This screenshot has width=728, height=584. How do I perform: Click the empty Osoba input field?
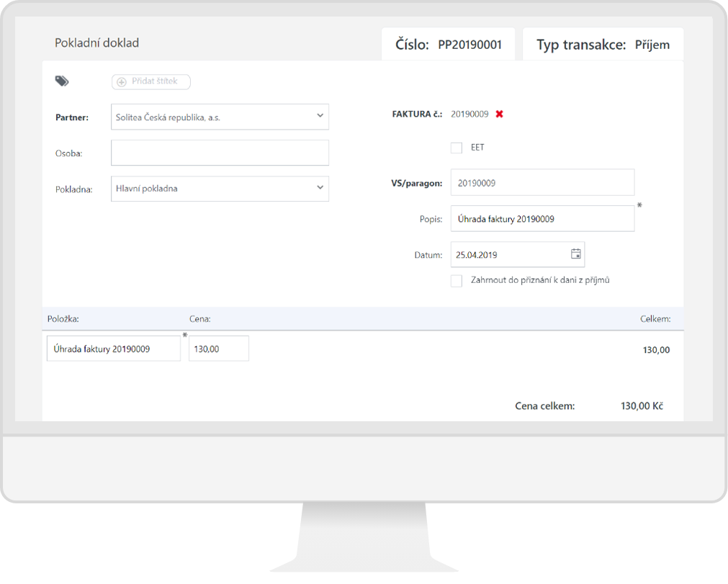[x=220, y=153]
